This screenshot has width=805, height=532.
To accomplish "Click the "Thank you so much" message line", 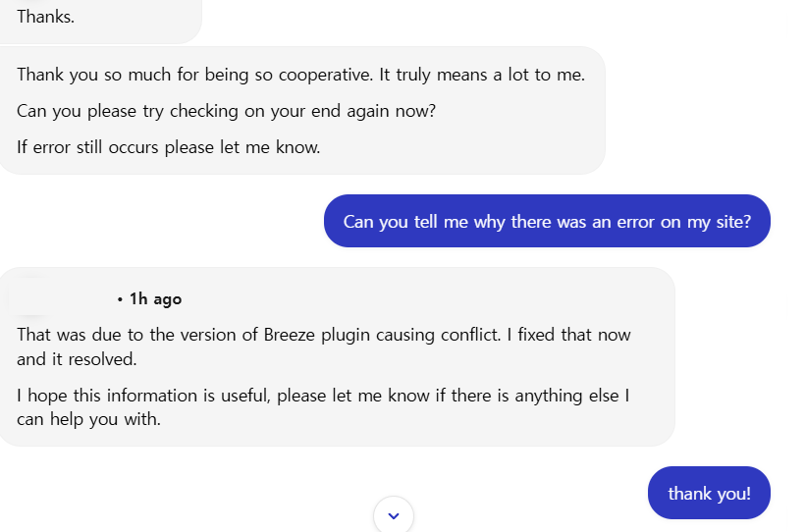I will click(300, 75).
